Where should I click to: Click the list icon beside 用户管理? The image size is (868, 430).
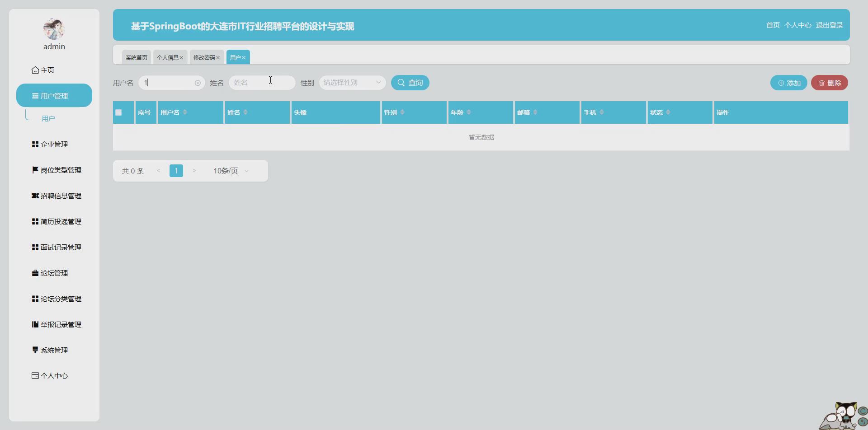[35, 96]
